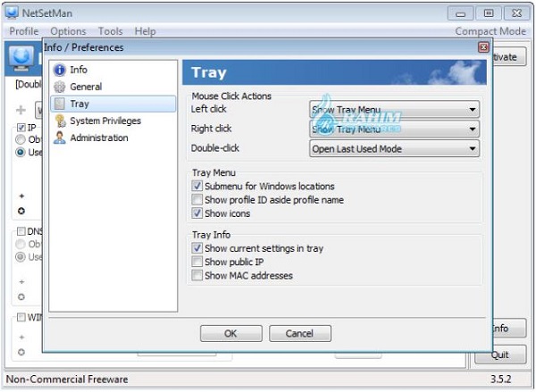The height and width of the screenshot is (392, 536).
Task: Toggle the WINS checkbox in main window
Action: 21,317
